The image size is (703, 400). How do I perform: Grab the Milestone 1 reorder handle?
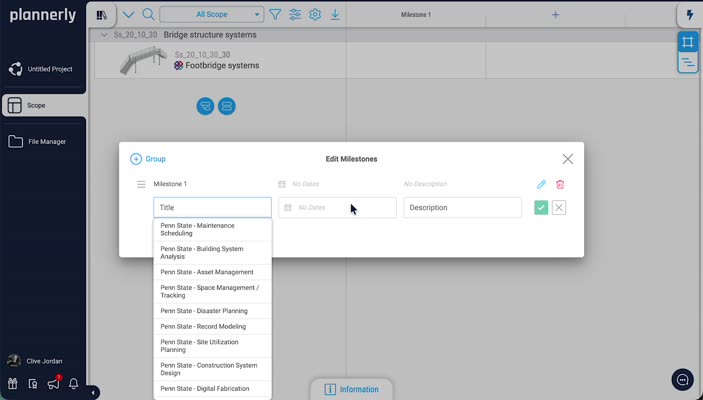coord(141,184)
